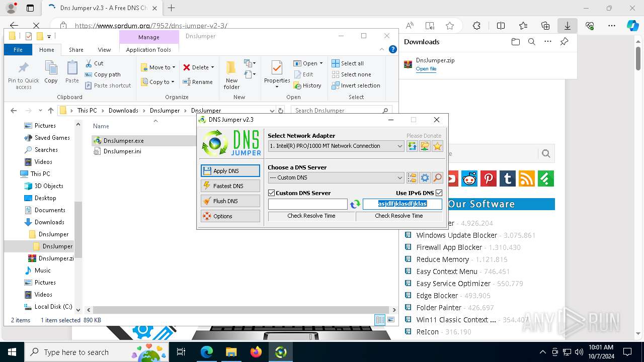Click Explorer Help question mark icon
The height and width of the screenshot is (362, 644).
pyautogui.click(x=393, y=49)
